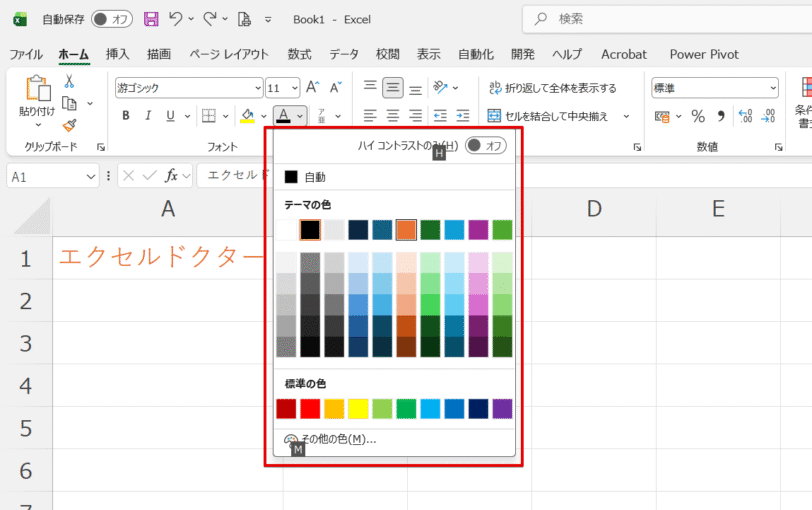Expand the Merge and Center dropdown arrow
Viewport: 812px width, 510px height.
(x=626, y=116)
